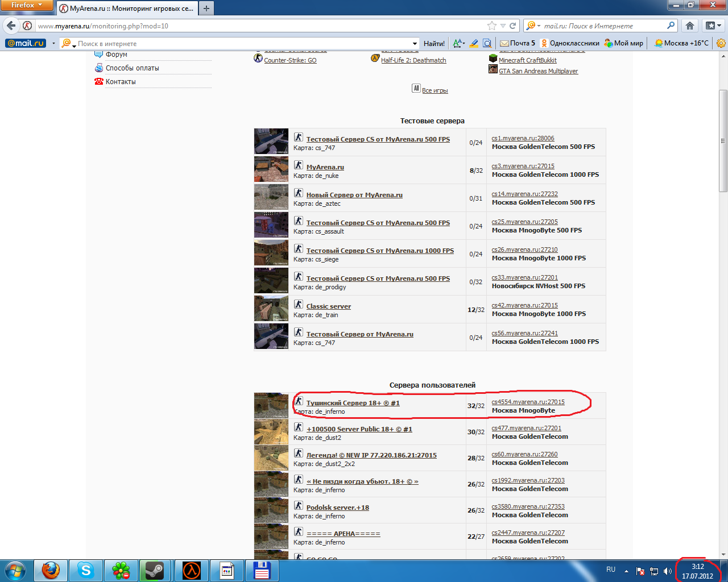Click the de_dust2_2x2 thumbnail of Легенда! server
Viewport: 728px width, 582px height.
click(271, 458)
